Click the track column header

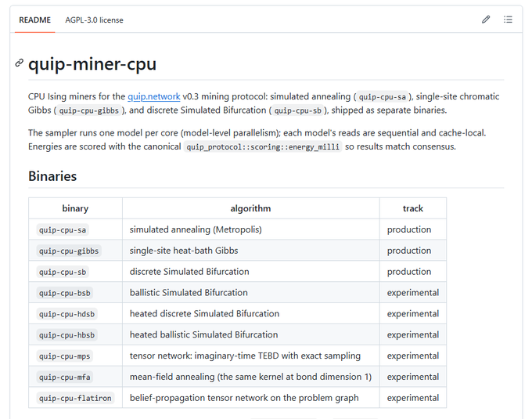[x=413, y=208]
